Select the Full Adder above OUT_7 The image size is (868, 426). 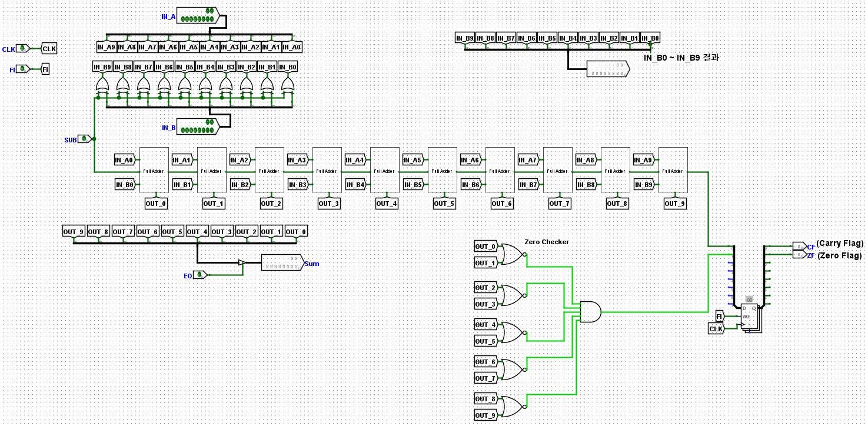557,170
